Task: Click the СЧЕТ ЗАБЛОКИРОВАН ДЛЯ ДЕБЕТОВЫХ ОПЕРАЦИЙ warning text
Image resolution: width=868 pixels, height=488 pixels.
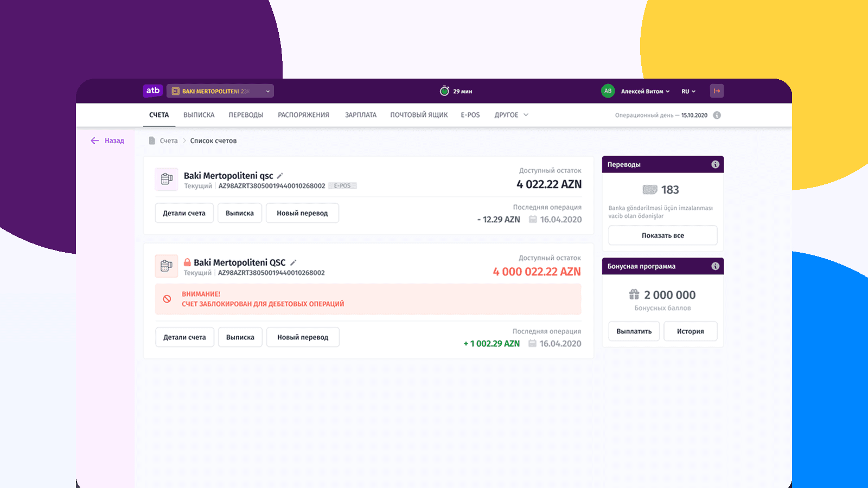Action: coord(263,304)
